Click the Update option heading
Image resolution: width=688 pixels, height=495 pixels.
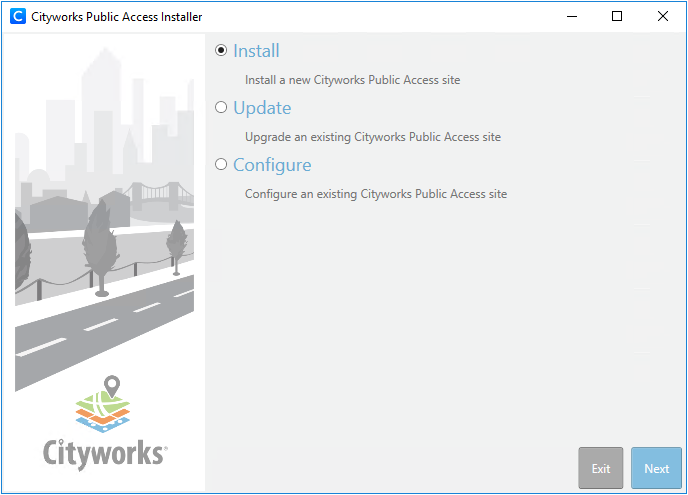(x=262, y=108)
